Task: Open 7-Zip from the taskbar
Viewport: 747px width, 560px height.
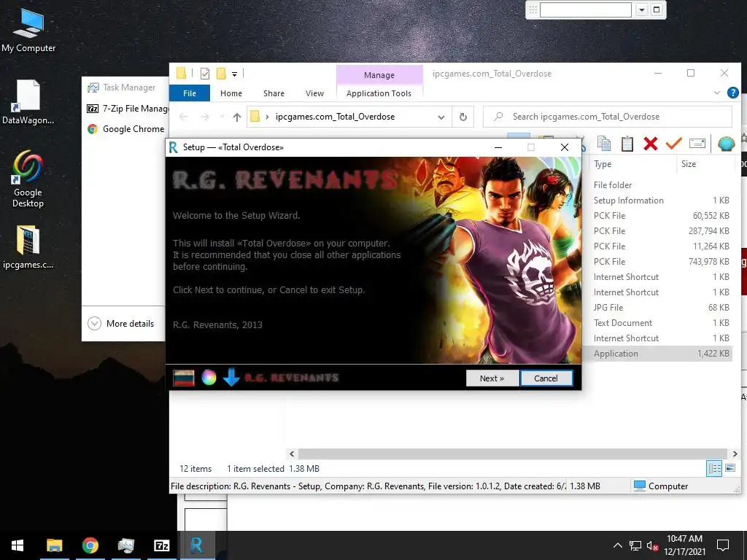Action: [x=161, y=545]
